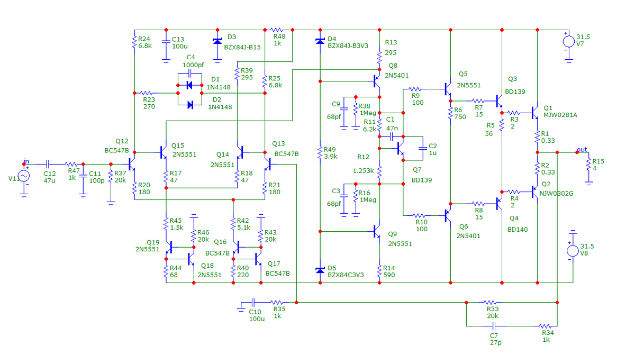Image resolution: width=635 pixels, height=364 pixels.
Task: Select the Q4 BD140 driver transistor symbol
Action: [x=498, y=203]
